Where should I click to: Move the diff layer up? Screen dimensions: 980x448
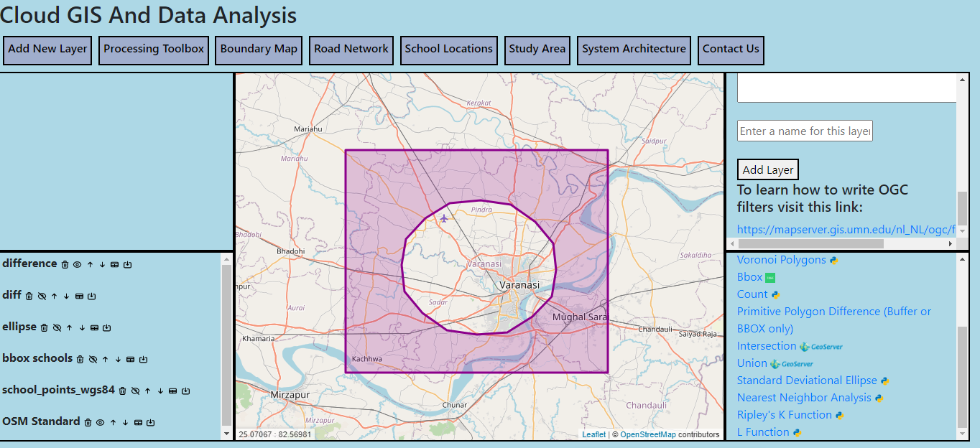[x=54, y=297]
